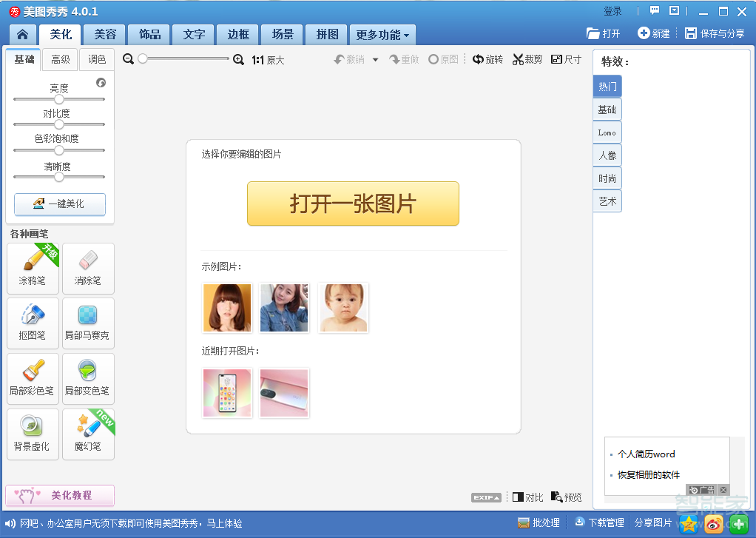
Task: Toggle the 对比 compare view
Action: 527,497
